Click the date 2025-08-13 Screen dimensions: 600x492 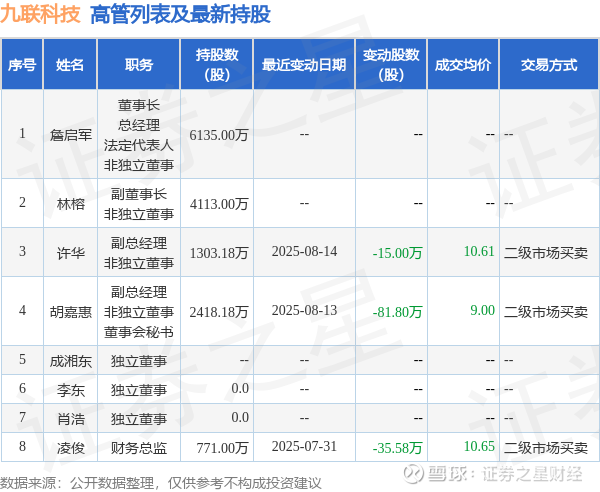[x=304, y=310]
